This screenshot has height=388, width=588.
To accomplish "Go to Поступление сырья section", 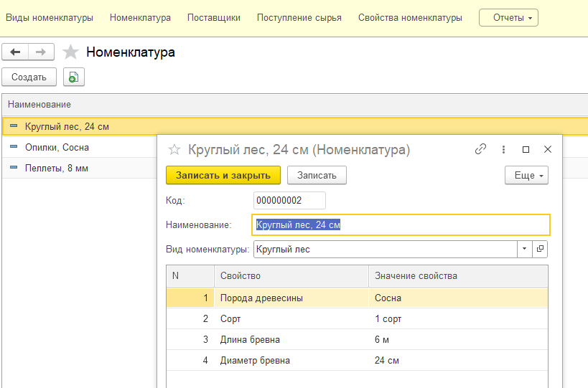I will (x=299, y=18).
